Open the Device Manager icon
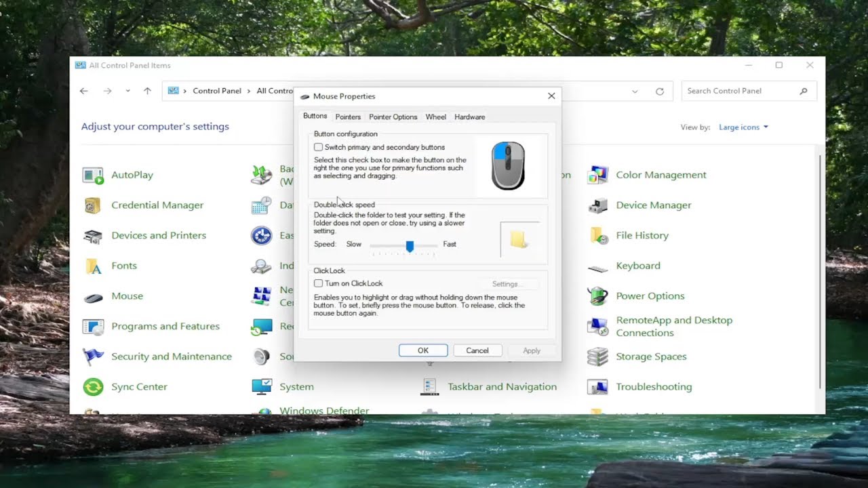This screenshot has width=868, height=488. click(x=597, y=205)
